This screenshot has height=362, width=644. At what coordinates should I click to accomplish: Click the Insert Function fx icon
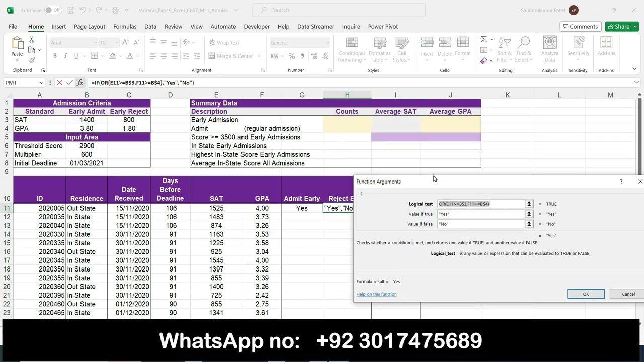[80, 83]
